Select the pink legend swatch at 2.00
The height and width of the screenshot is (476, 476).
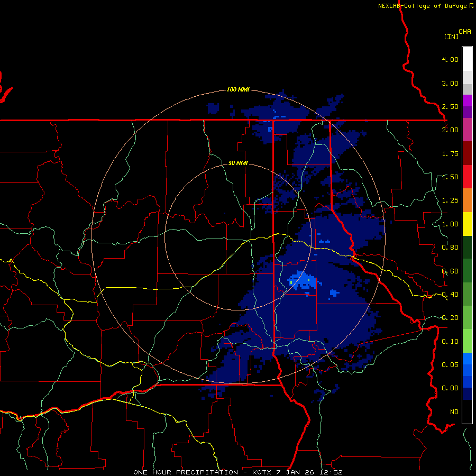point(467,130)
